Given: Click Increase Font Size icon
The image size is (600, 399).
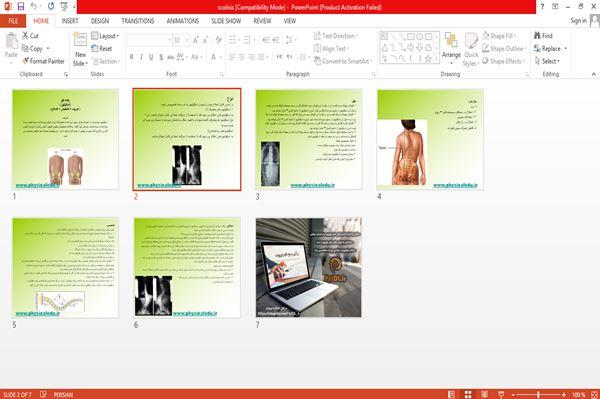Looking at the screenshot, I should (x=196, y=40).
